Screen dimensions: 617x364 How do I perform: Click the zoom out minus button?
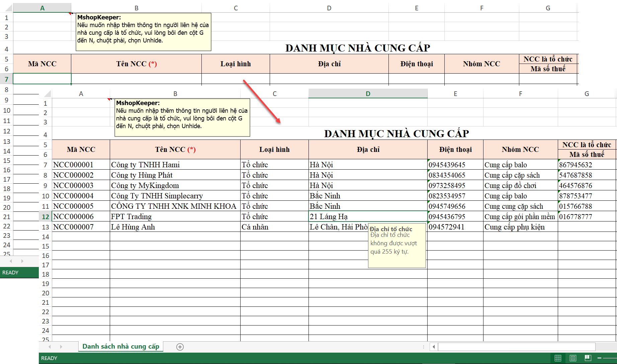point(599,358)
